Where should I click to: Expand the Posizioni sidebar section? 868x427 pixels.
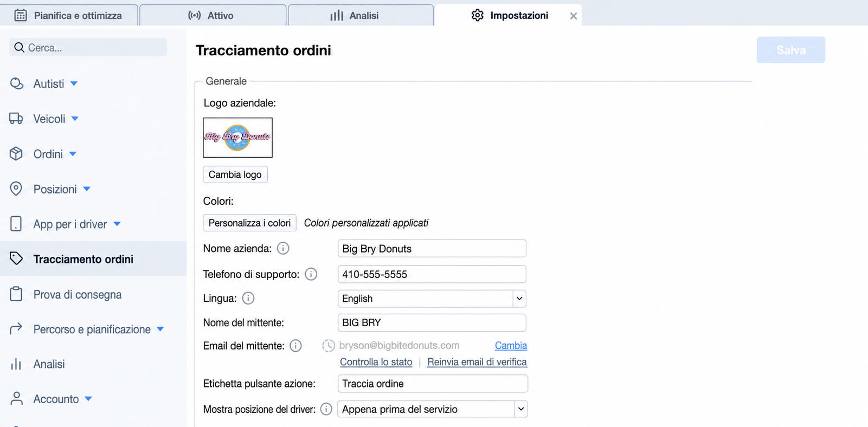point(87,189)
